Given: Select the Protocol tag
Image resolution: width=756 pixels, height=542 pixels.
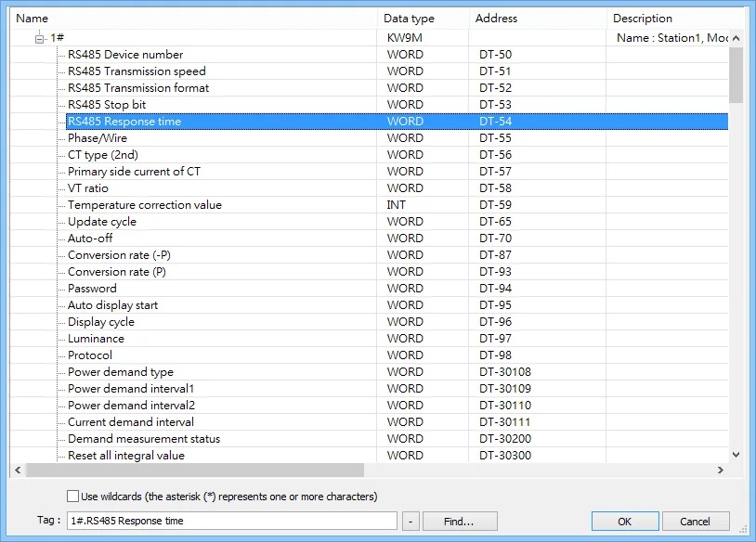Looking at the screenshot, I should click(90, 355).
